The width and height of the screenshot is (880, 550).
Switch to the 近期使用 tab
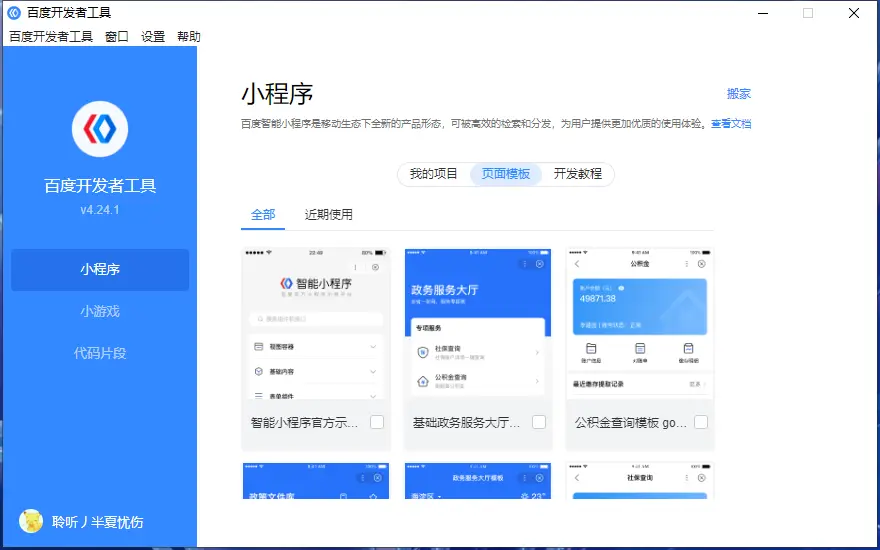(328, 214)
